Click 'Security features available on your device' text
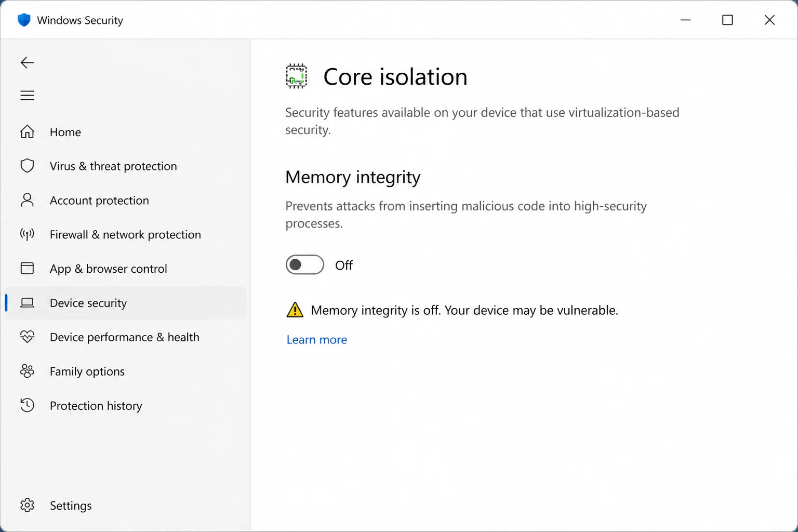The image size is (798, 532). click(482, 121)
